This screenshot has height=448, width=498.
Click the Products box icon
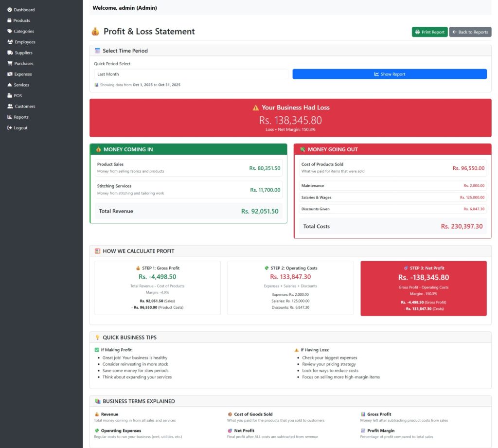tap(10, 20)
